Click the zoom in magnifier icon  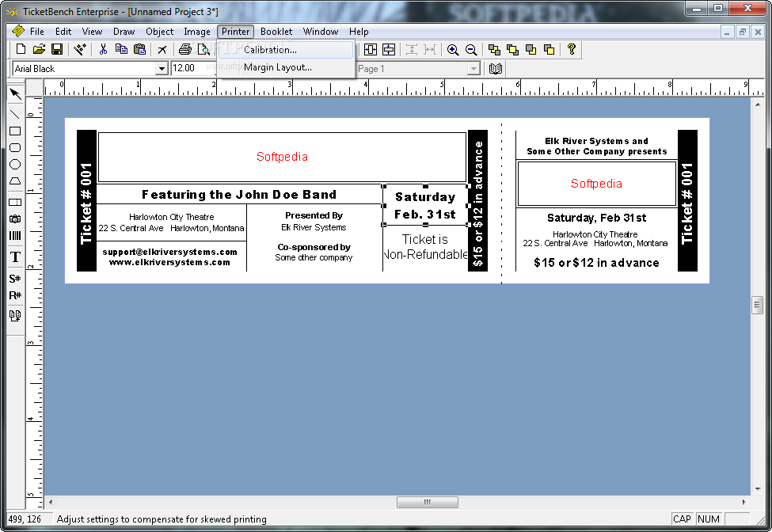click(x=453, y=49)
